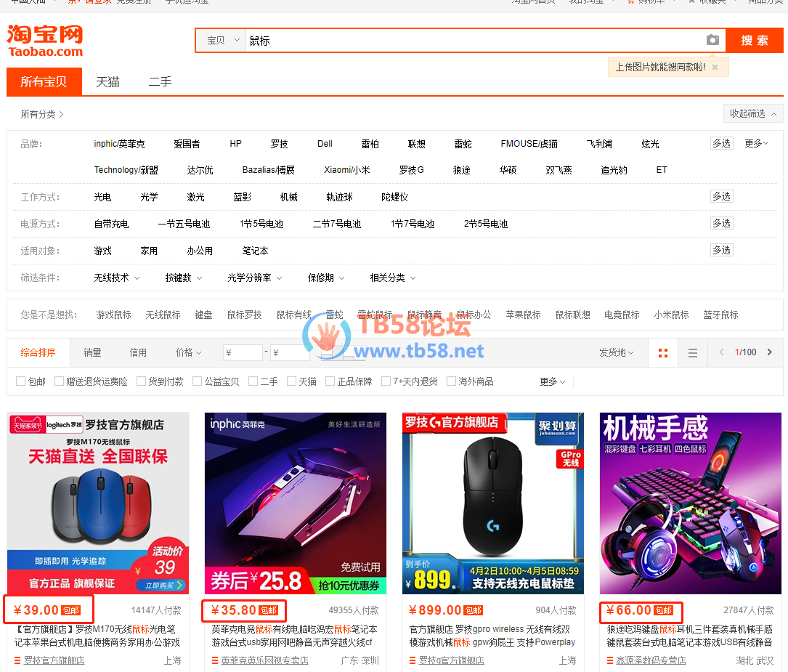The height and width of the screenshot is (672, 788).
Task: Open the 机械手感 keyboard set image
Action: (691, 503)
